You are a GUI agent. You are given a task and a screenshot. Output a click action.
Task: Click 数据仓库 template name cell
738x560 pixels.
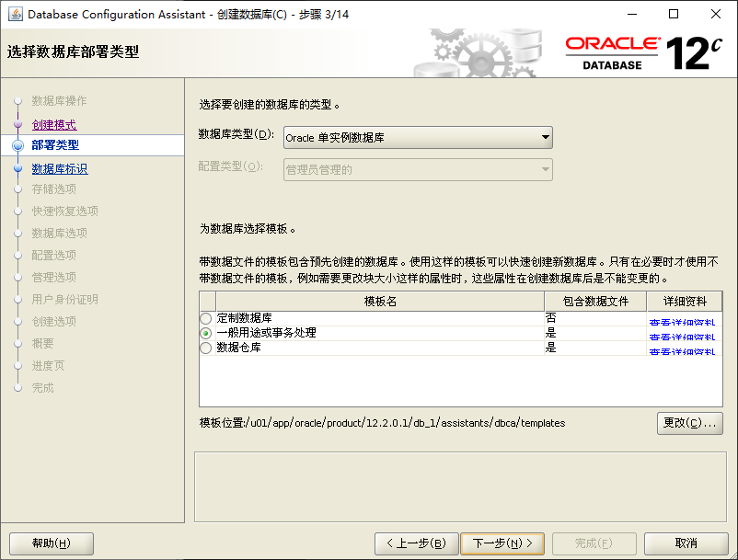[380, 348]
